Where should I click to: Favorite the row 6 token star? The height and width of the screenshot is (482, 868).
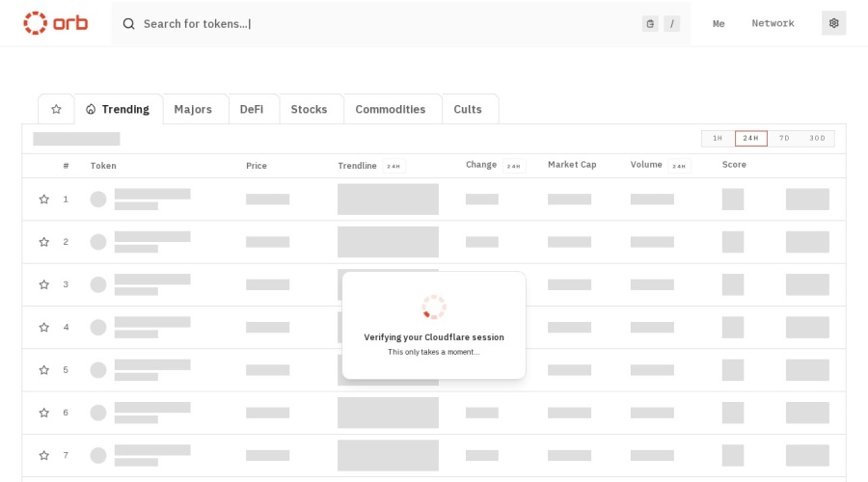click(43, 413)
